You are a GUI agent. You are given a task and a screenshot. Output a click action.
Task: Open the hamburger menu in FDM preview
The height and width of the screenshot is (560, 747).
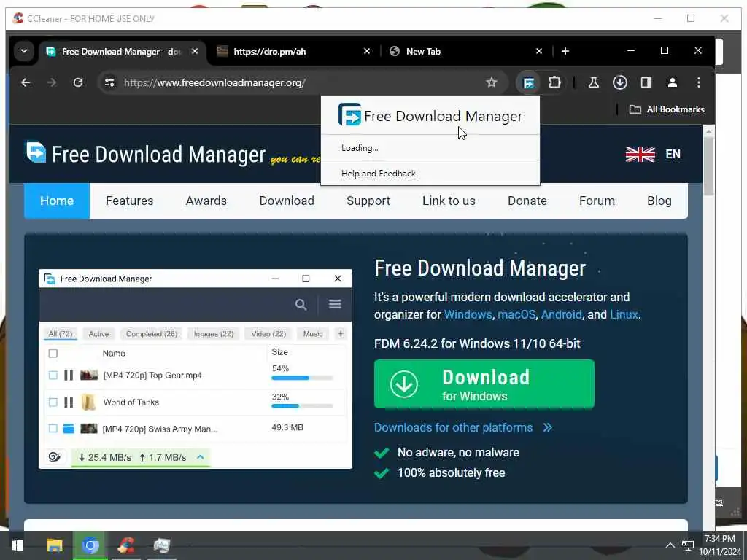pos(335,304)
